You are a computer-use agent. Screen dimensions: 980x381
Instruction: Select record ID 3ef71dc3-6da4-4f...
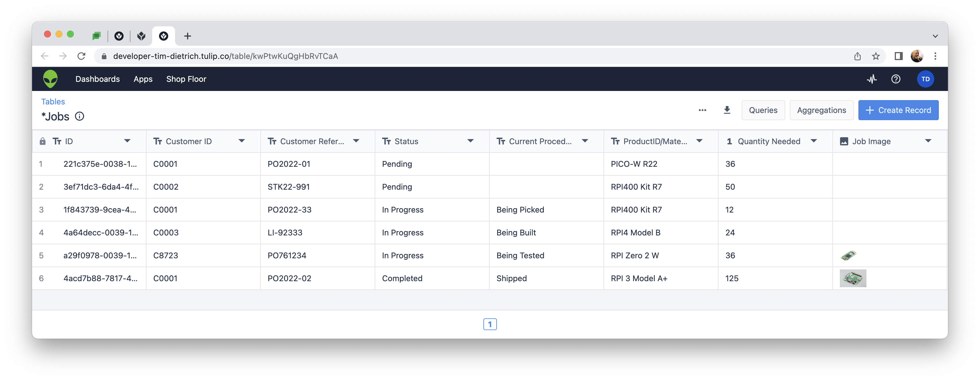point(101,187)
